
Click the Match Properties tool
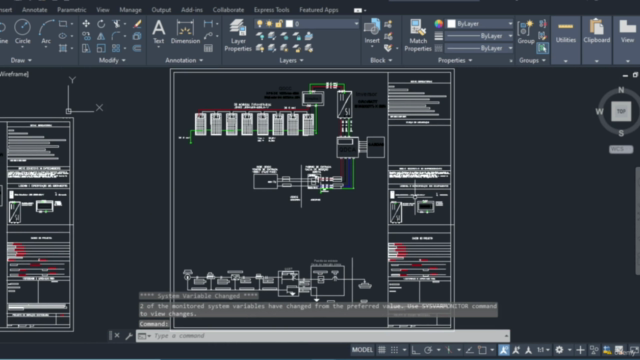[418, 35]
